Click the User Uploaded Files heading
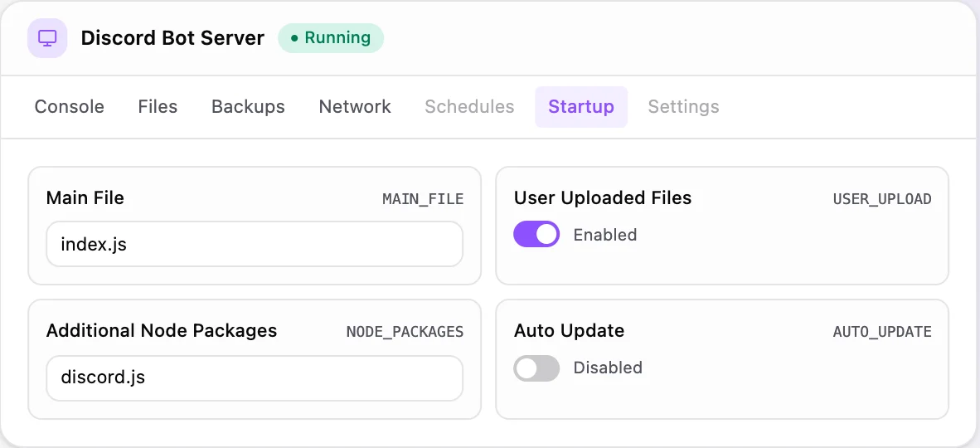Viewport: 980px width, 448px height. point(603,198)
